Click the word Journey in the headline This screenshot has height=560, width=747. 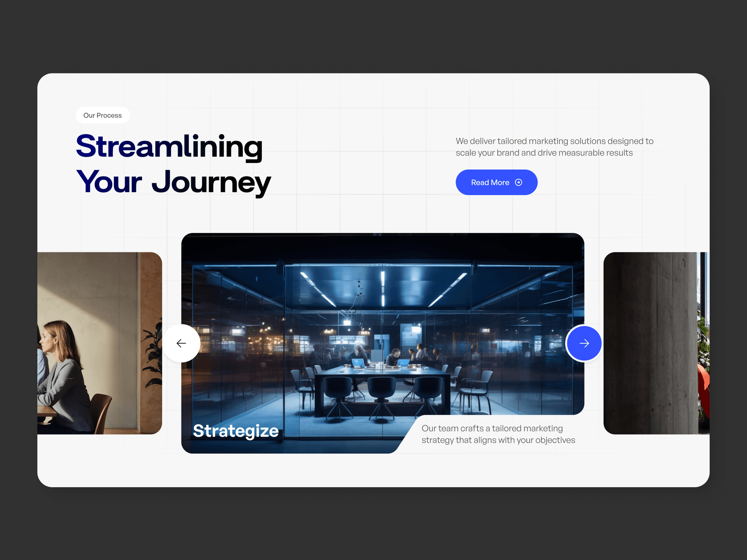211,183
